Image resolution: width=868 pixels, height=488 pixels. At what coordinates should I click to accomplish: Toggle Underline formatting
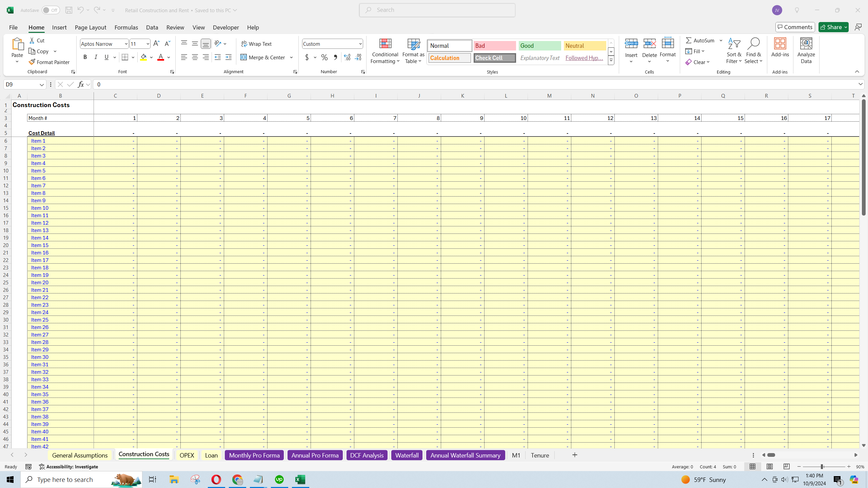coord(107,57)
